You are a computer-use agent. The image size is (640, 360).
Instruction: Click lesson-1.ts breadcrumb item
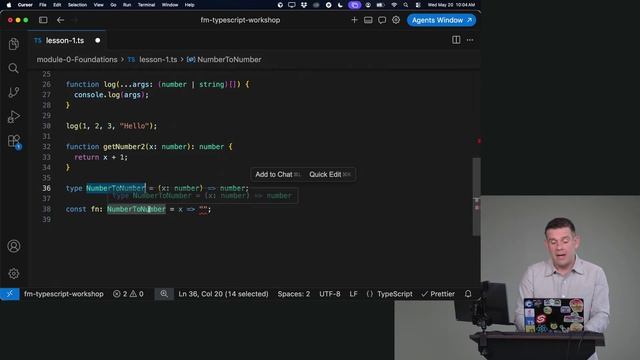tap(158, 60)
